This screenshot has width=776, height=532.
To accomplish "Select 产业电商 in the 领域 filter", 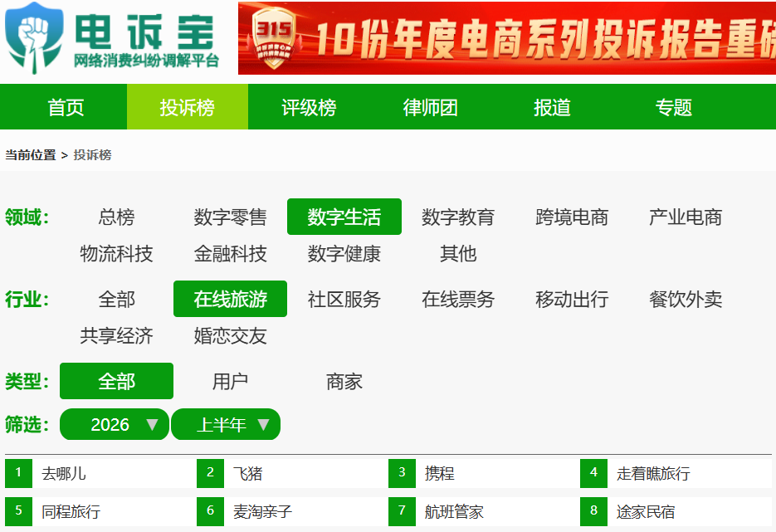I will (686, 217).
